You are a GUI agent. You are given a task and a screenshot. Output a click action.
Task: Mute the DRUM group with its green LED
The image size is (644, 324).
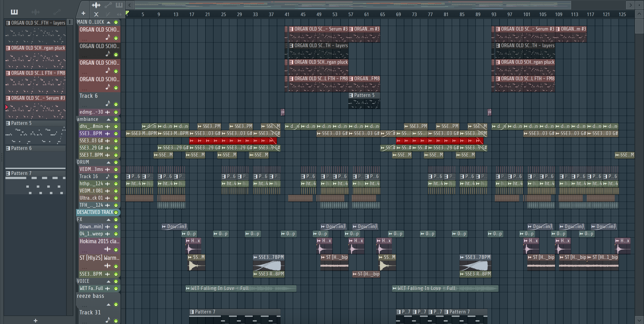coord(116,162)
